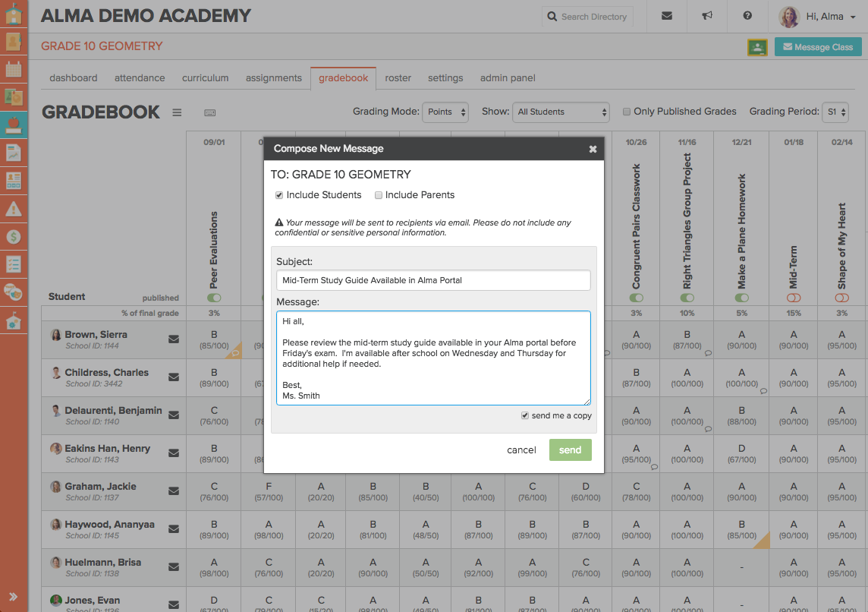Toggle the send me a copy checkbox
Viewport: 868px width, 612px height.
(x=525, y=415)
